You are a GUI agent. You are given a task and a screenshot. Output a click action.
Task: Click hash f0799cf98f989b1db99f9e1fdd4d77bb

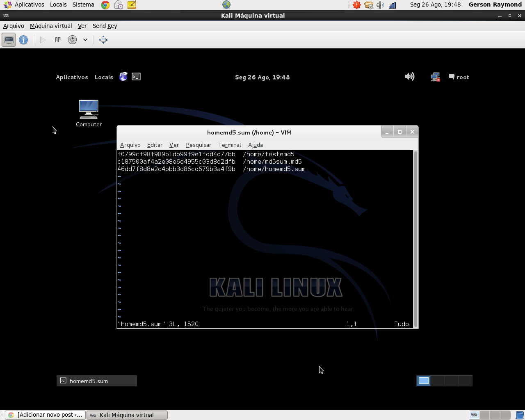click(176, 154)
